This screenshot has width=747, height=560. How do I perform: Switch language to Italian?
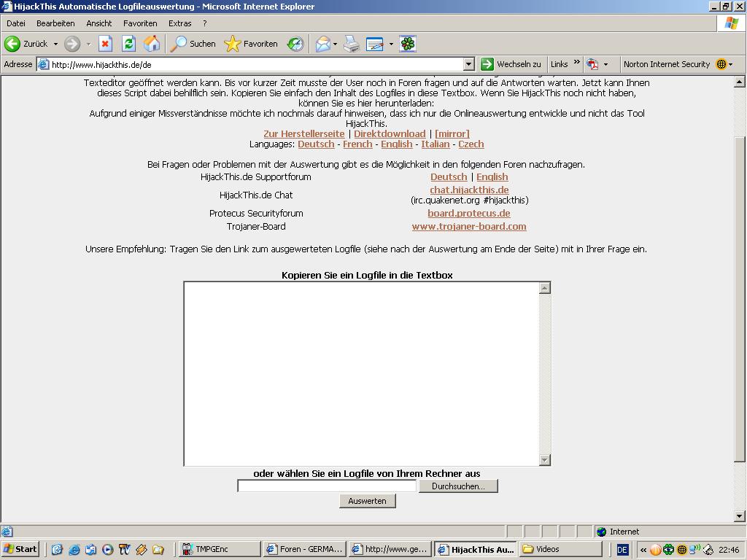pos(436,144)
